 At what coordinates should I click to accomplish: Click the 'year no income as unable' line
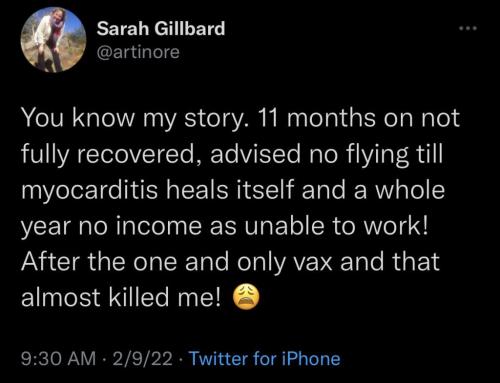(224, 227)
